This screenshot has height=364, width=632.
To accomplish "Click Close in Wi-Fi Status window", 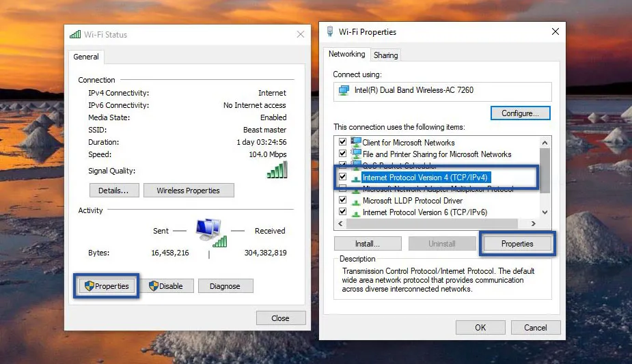I will 281,318.
